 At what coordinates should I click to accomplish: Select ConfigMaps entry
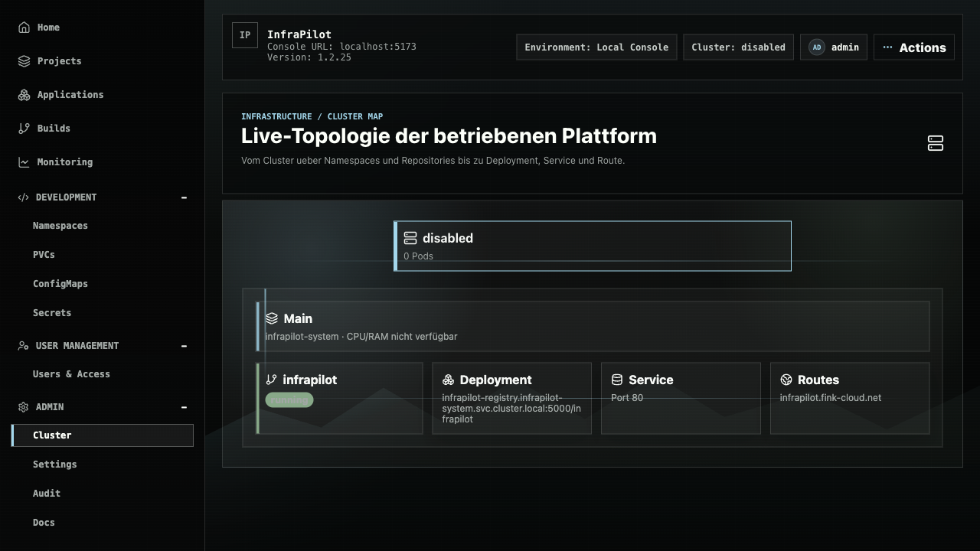[103, 284]
